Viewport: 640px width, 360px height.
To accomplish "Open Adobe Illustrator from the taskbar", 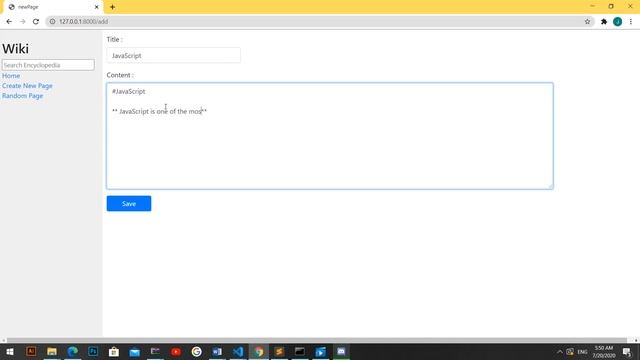I will (31, 351).
